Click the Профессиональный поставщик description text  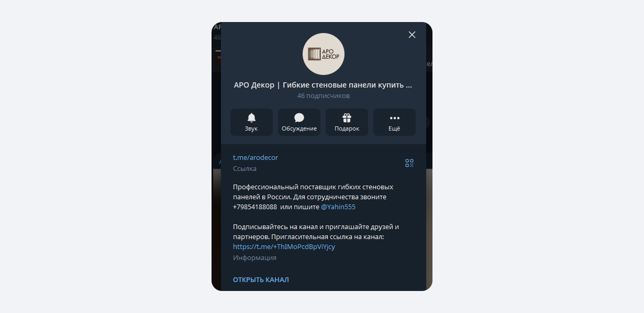pyautogui.click(x=313, y=197)
